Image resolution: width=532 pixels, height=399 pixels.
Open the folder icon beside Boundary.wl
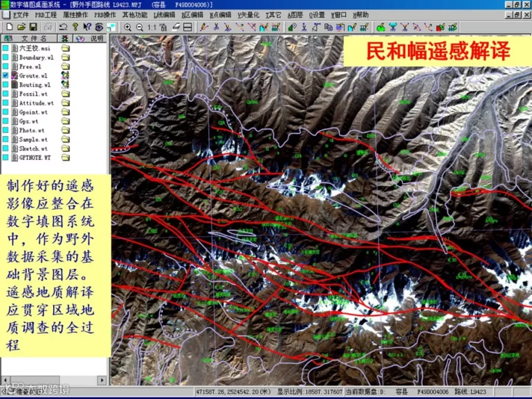pyautogui.click(x=65, y=57)
